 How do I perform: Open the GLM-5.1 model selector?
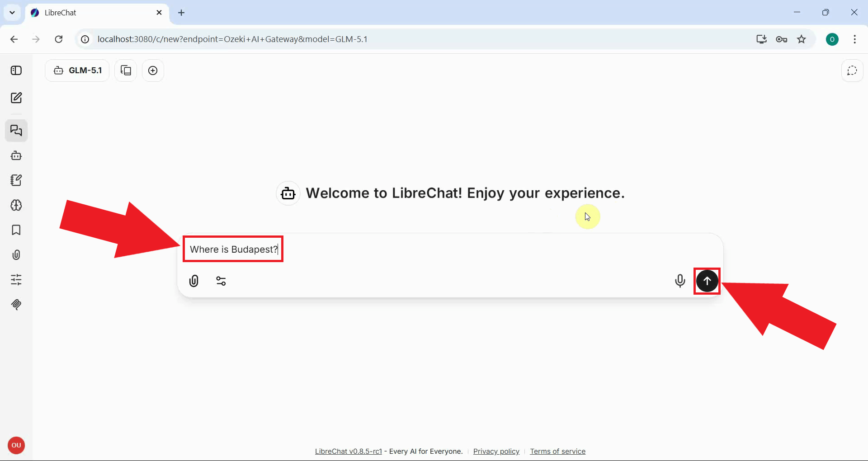point(77,70)
